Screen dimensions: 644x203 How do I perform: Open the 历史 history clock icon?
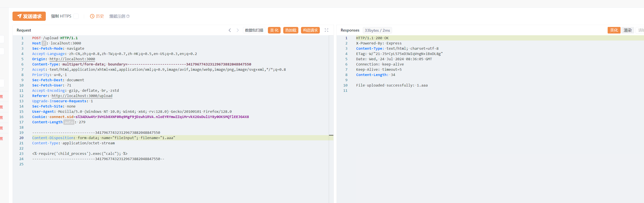[x=92, y=16]
